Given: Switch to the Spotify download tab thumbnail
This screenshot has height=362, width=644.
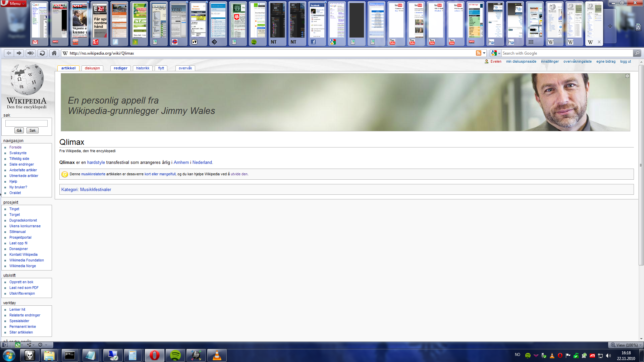Looking at the screenshot, I should pyautogui.click(x=258, y=23).
